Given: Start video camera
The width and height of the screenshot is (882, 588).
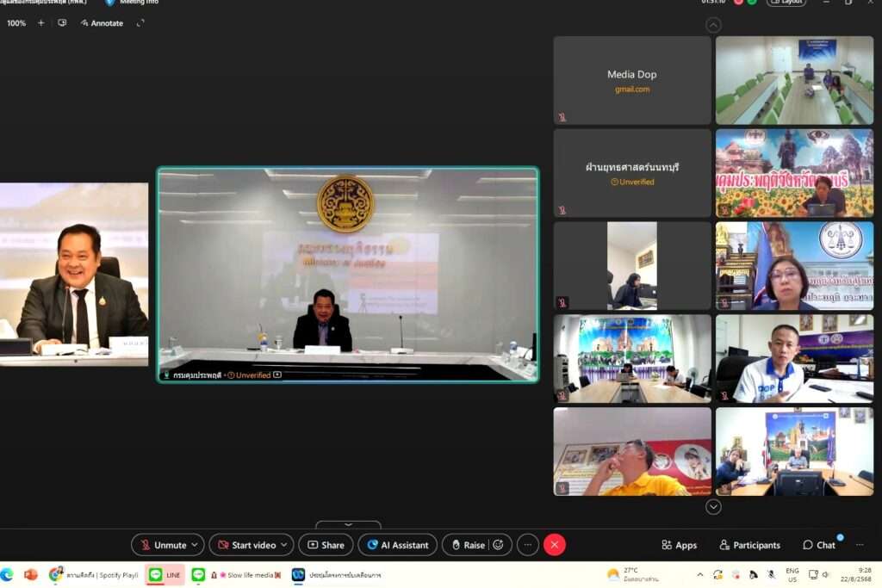Looking at the screenshot, I should [x=246, y=545].
